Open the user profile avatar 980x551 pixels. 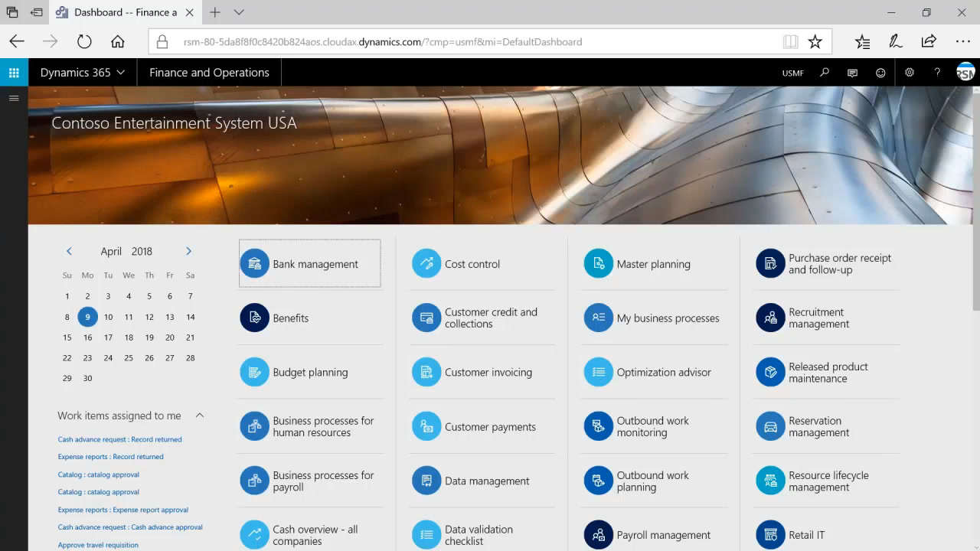coord(966,73)
